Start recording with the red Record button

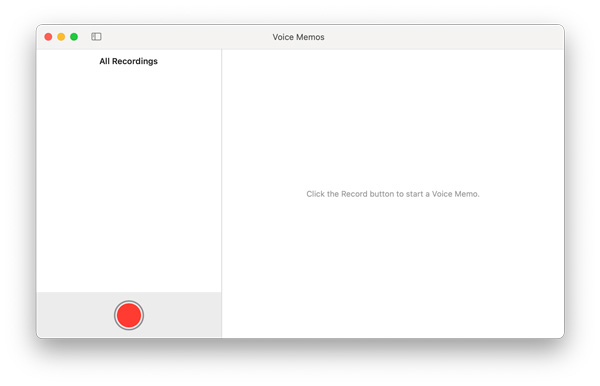point(129,315)
